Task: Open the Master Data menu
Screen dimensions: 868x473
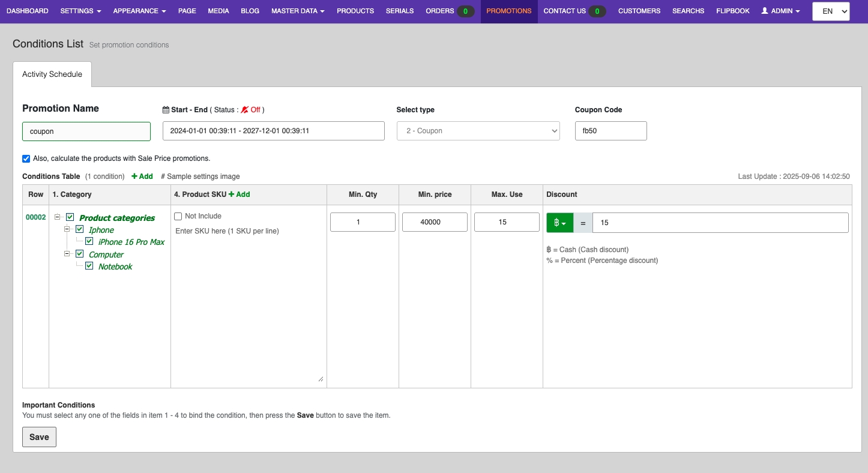Action: pos(298,11)
